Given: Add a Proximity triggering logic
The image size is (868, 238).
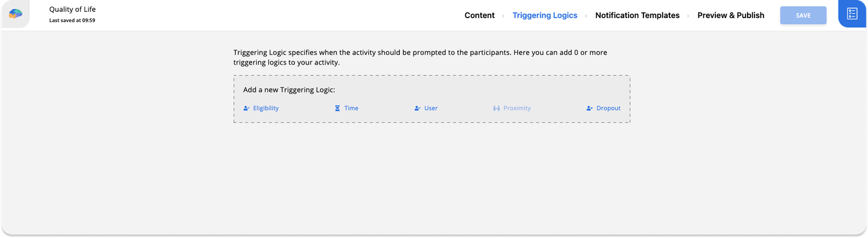Looking at the screenshot, I should coord(517,108).
